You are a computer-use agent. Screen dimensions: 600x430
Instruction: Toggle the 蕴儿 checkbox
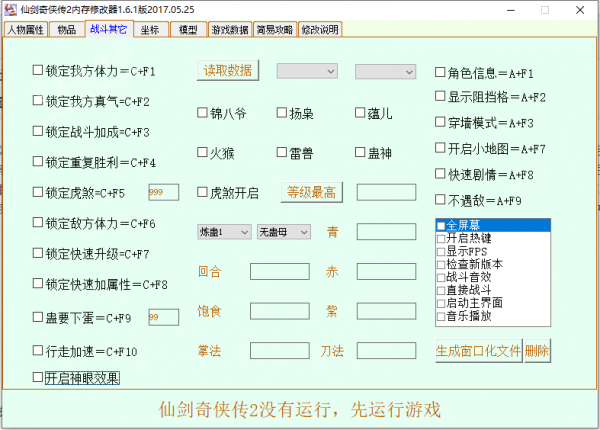pos(360,113)
